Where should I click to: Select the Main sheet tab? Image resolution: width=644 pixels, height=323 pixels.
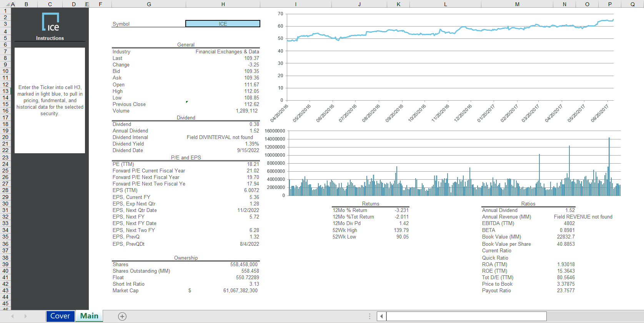pos(89,316)
